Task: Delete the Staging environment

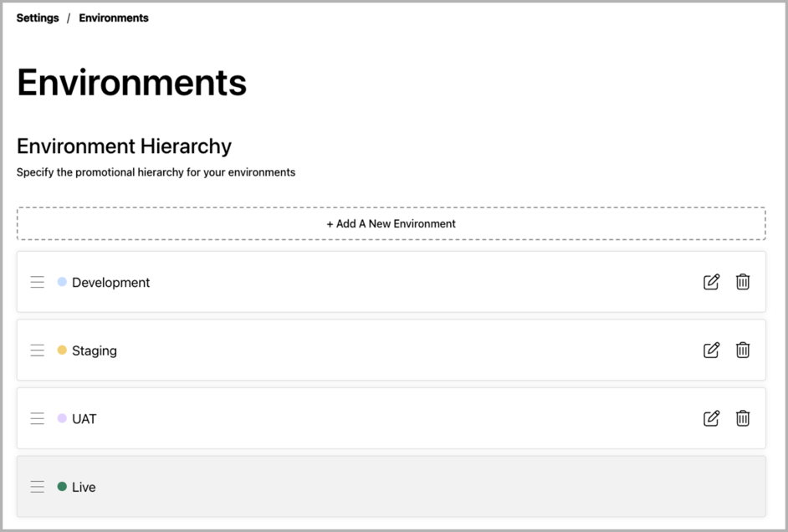Action: (743, 350)
